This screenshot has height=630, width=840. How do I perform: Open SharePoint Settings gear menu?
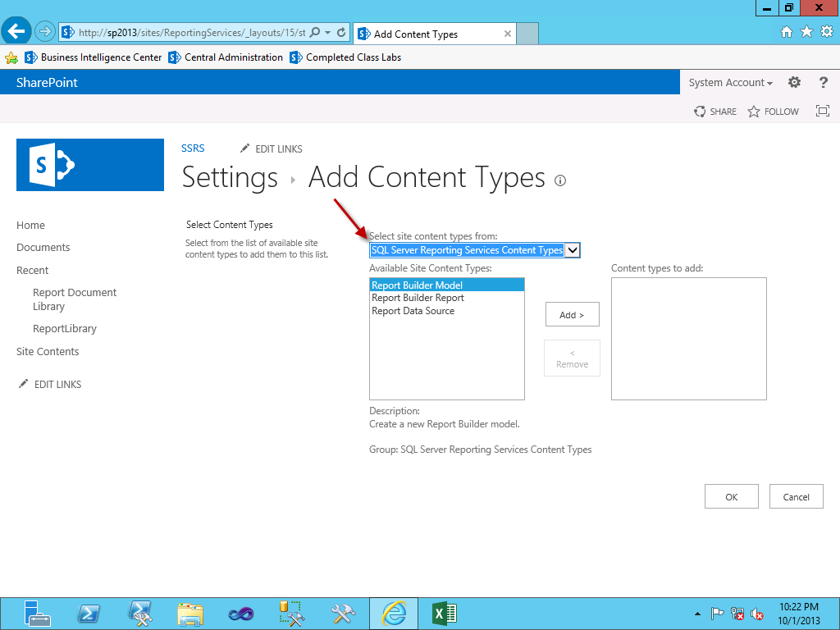click(794, 82)
